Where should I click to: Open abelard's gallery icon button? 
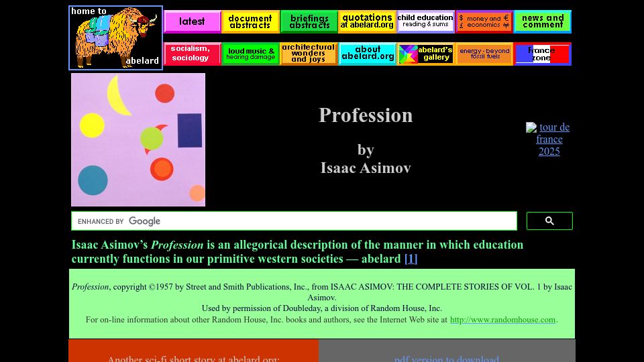(x=425, y=54)
